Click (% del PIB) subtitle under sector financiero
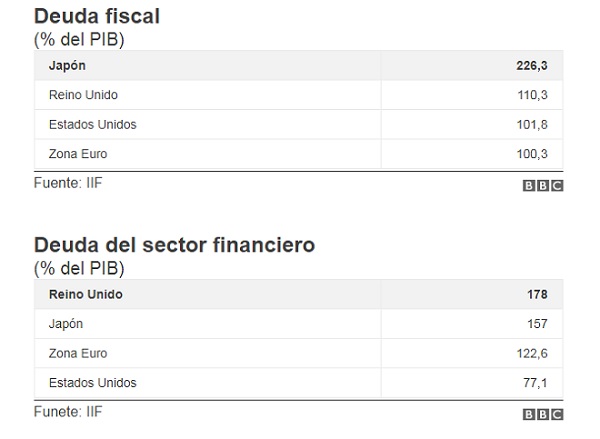Image resolution: width=600 pixels, height=439 pixels. (x=79, y=268)
